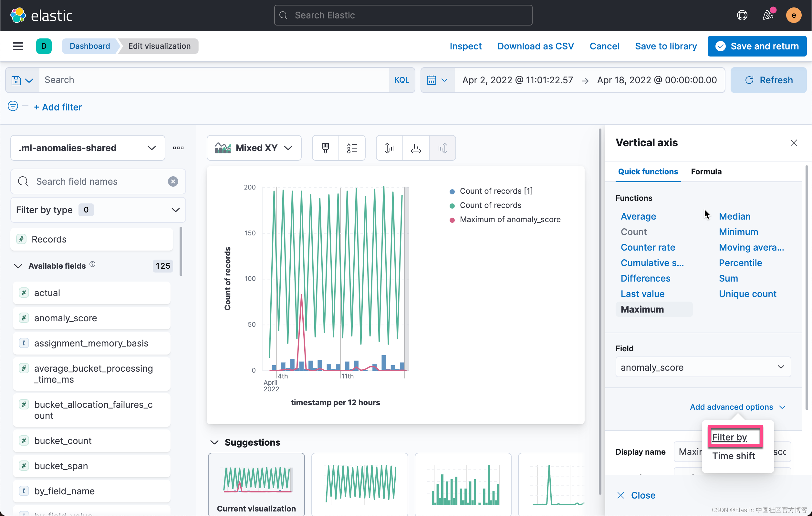Open saved query menu dropdown

22,80
